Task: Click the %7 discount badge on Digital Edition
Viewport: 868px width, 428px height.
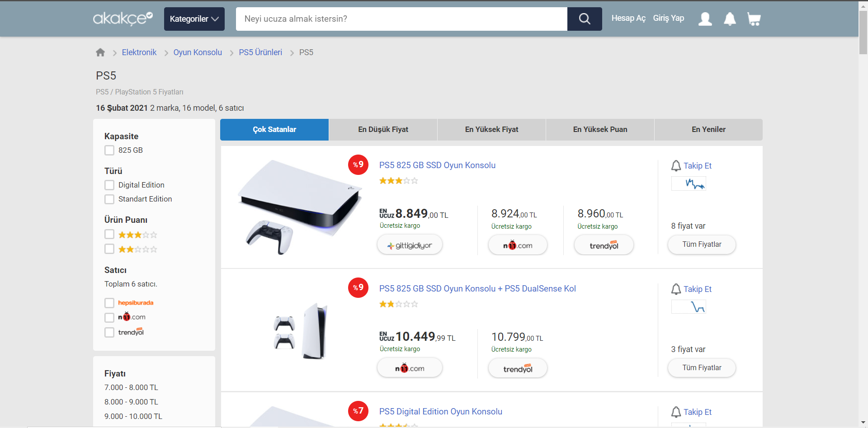Action: click(359, 411)
